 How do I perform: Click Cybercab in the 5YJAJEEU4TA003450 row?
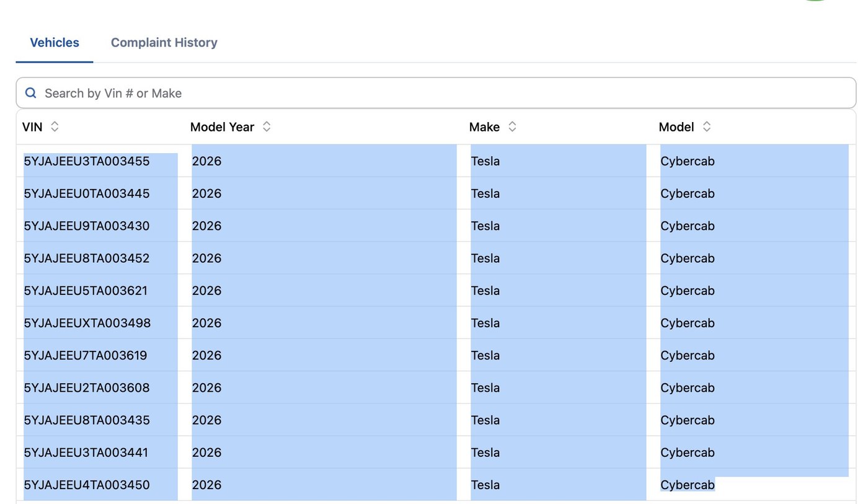[688, 485]
